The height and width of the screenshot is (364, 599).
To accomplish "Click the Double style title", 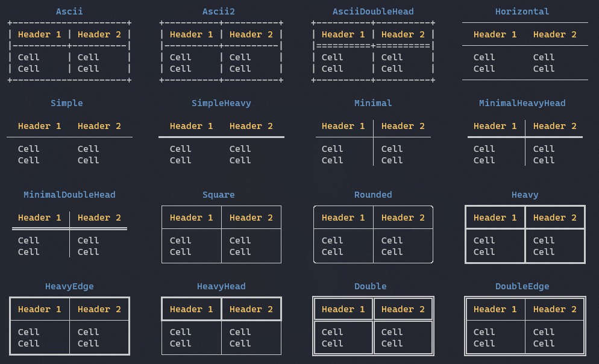I will tap(371, 286).
